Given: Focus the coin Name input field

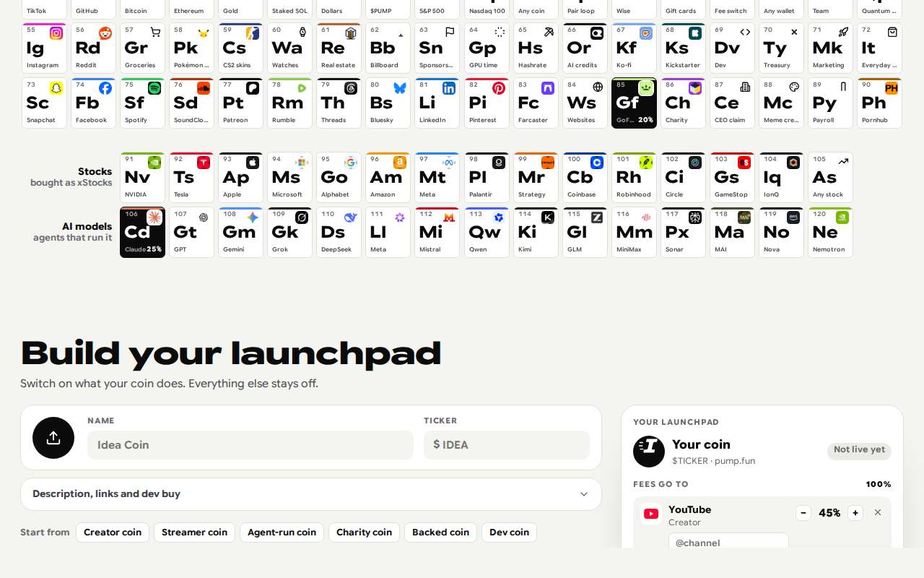Looking at the screenshot, I should [250, 445].
